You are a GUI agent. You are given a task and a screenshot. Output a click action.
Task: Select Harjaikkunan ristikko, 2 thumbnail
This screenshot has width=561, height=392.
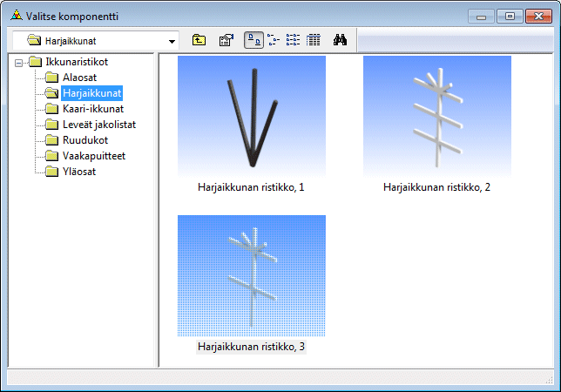(436, 117)
